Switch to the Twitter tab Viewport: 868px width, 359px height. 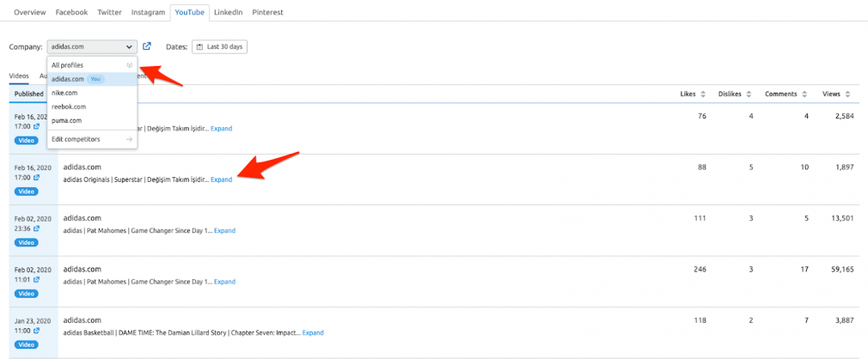click(x=110, y=12)
